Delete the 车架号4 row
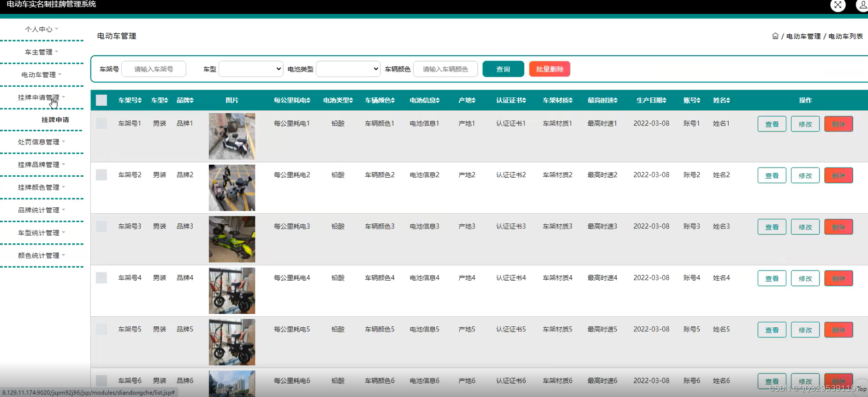Viewport: 868px width, 397px height. pyautogui.click(x=838, y=278)
